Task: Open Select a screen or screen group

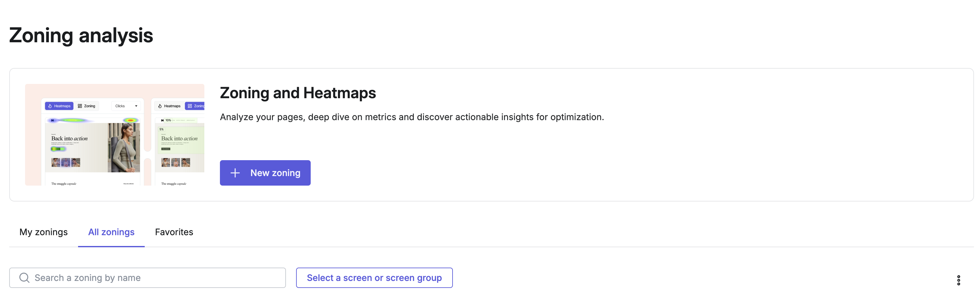Action: [374, 278]
